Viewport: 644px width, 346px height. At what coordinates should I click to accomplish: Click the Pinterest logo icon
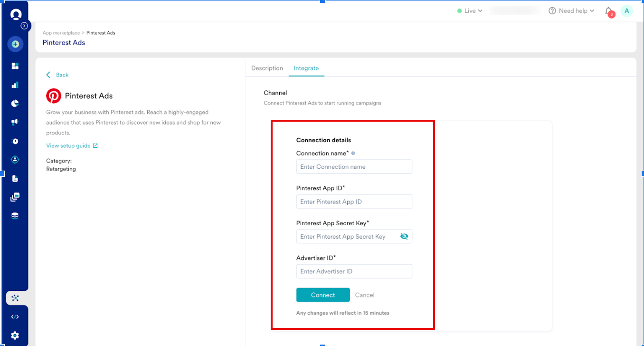click(x=54, y=96)
